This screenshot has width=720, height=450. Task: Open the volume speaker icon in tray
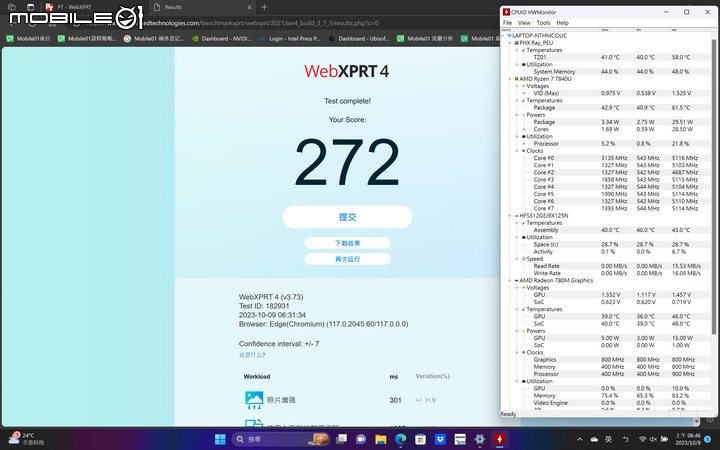point(653,439)
